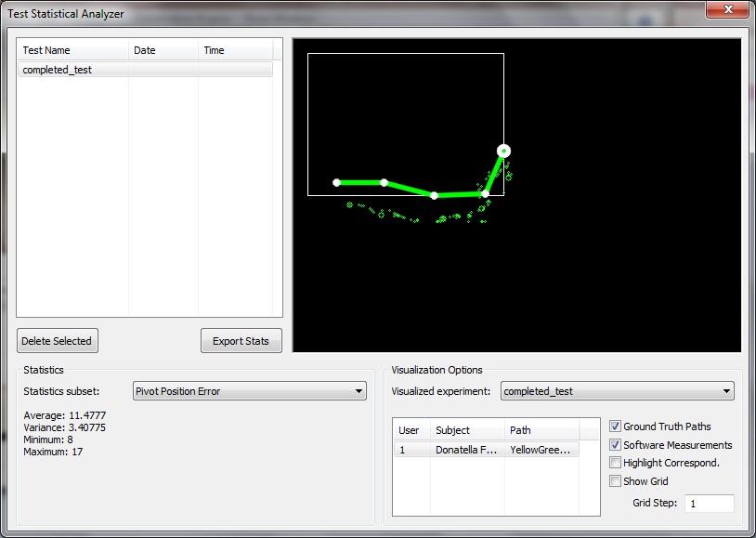Close the Test Statistical Analyzer window
This screenshot has height=538, width=756.
click(727, 10)
